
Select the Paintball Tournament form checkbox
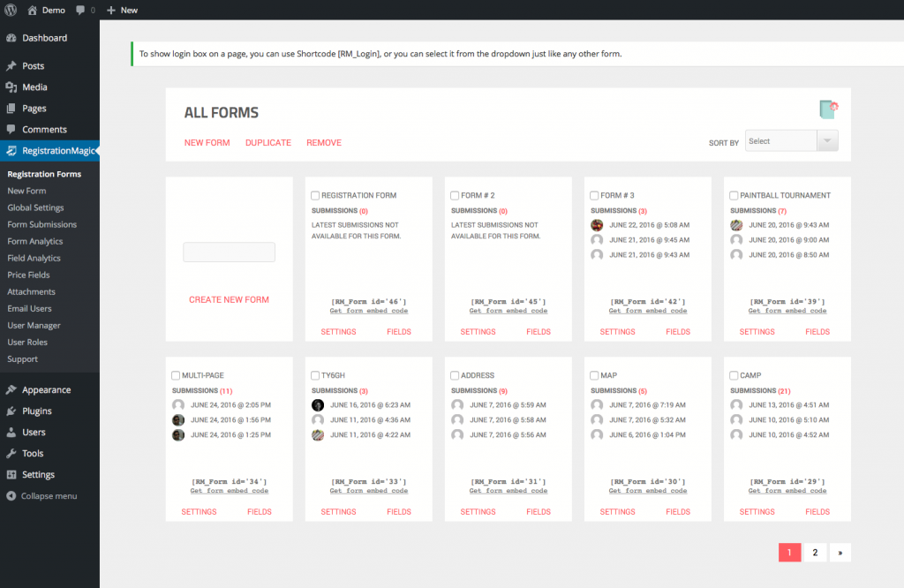click(x=732, y=195)
